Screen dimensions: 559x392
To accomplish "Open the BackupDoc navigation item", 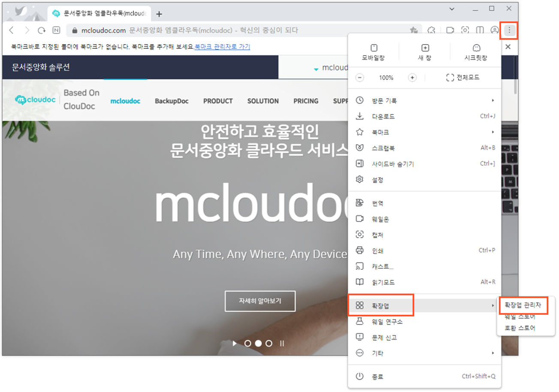I will point(172,101).
